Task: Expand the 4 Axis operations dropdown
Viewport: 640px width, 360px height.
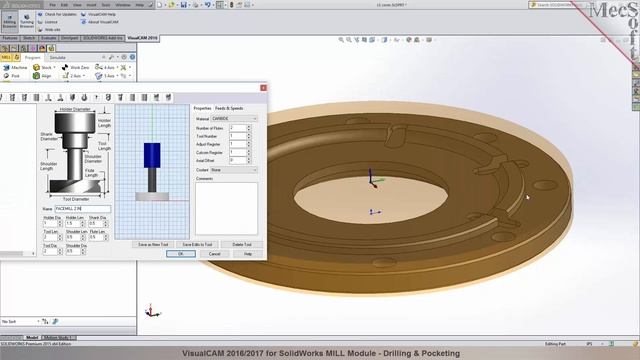Action: 118,67
